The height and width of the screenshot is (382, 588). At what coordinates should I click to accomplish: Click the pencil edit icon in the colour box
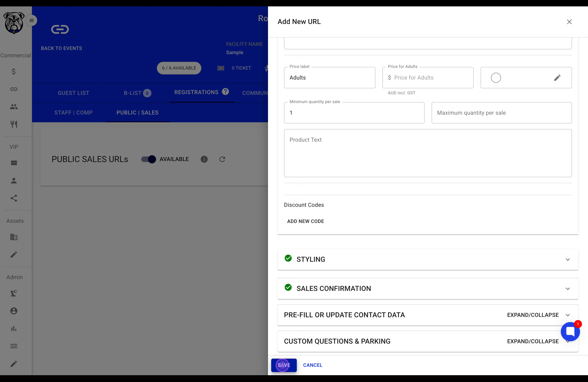pyautogui.click(x=557, y=78)
